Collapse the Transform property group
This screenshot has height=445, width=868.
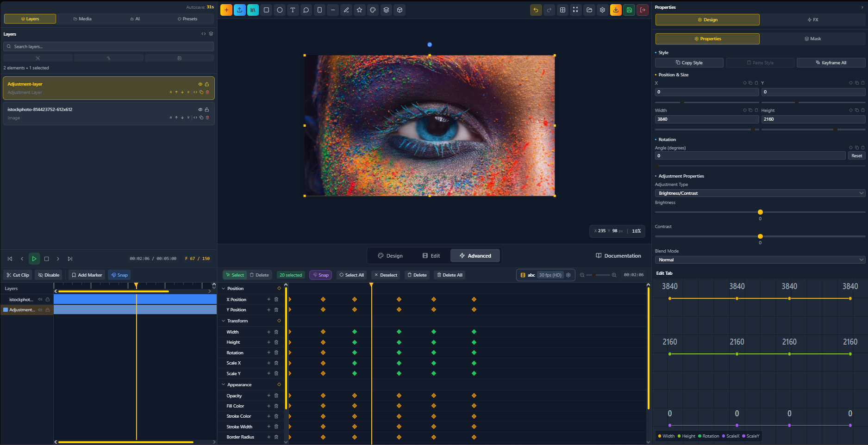coord(223,321)
